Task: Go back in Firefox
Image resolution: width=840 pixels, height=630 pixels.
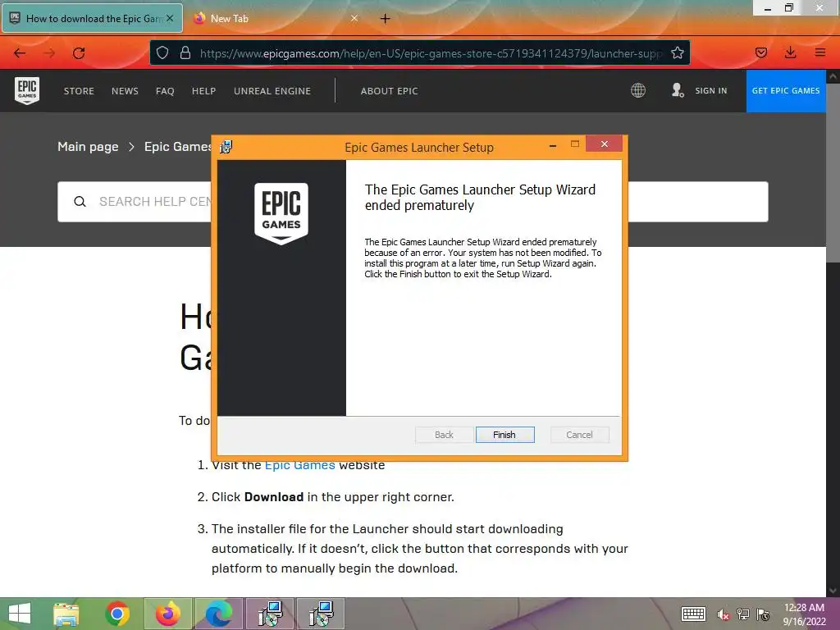Action: point(20,53)
